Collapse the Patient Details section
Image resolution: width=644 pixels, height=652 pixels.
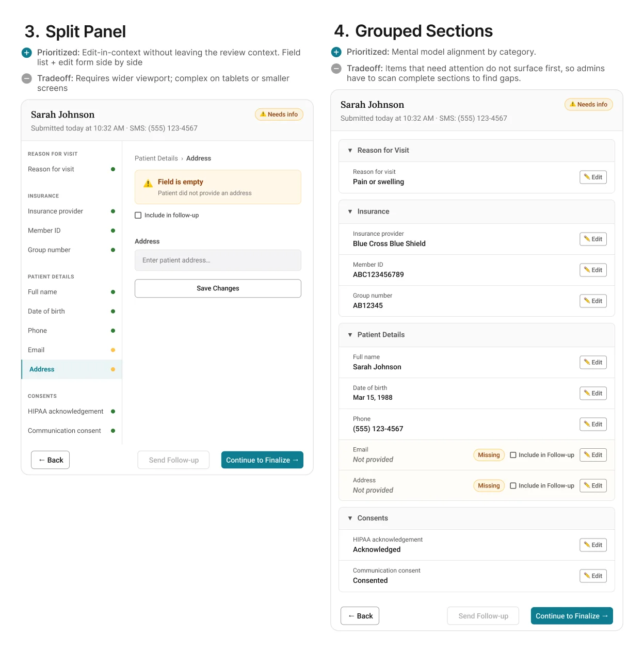click(350, 335)
